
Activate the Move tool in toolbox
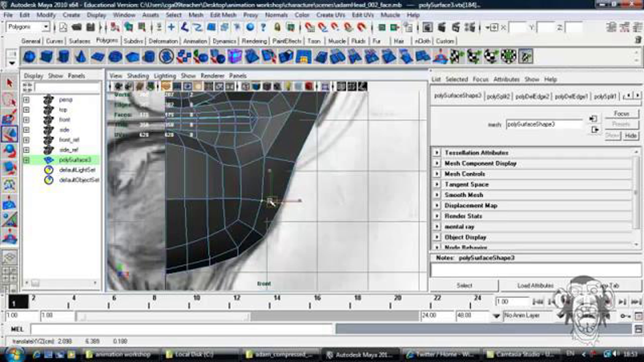(9, 134)
